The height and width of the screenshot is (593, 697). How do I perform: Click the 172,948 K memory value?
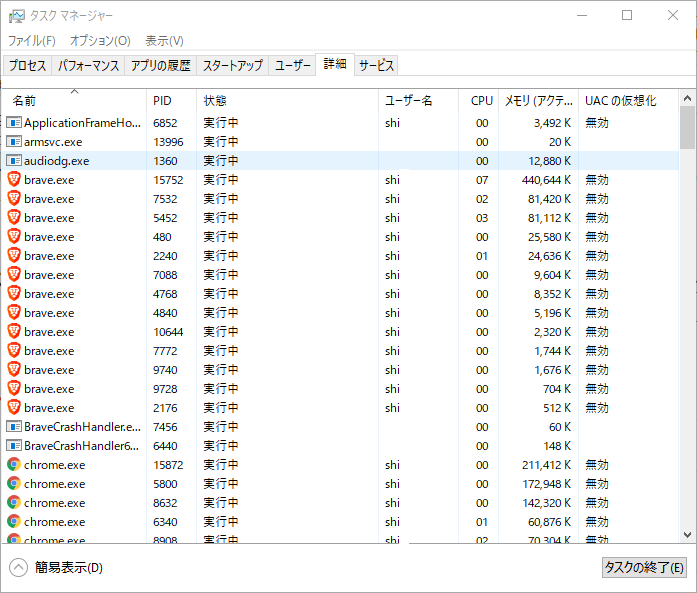click(546, 484)
